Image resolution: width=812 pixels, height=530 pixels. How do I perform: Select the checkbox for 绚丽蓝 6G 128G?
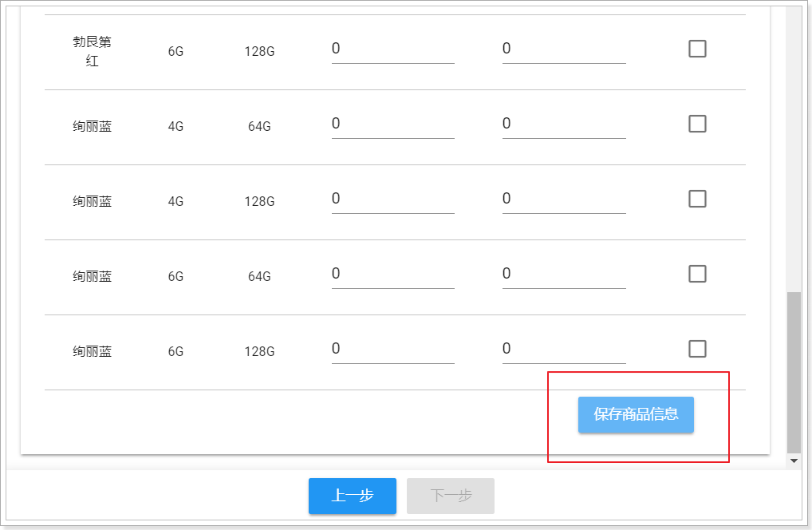click(697, 350)
